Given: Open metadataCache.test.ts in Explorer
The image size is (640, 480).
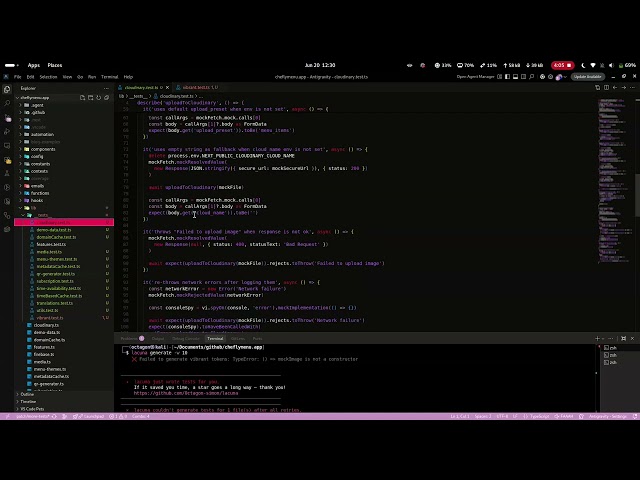Looking at the screenshot, I should 64,267.
